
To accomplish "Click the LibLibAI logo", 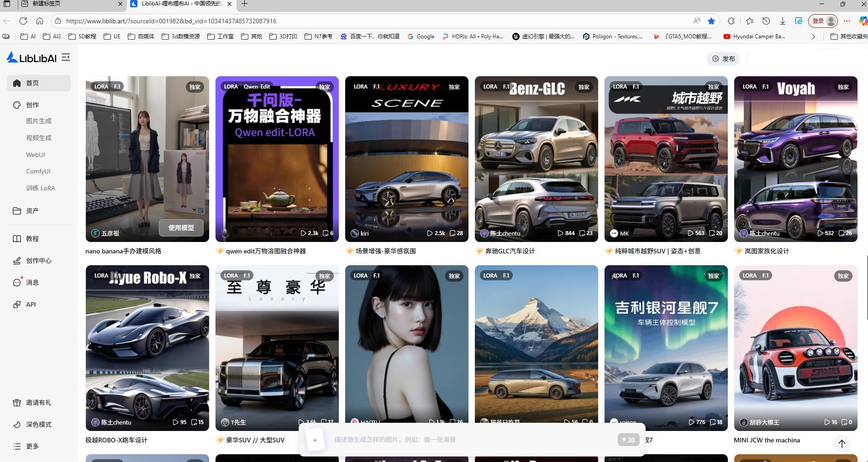I will (x=32, y=58).
